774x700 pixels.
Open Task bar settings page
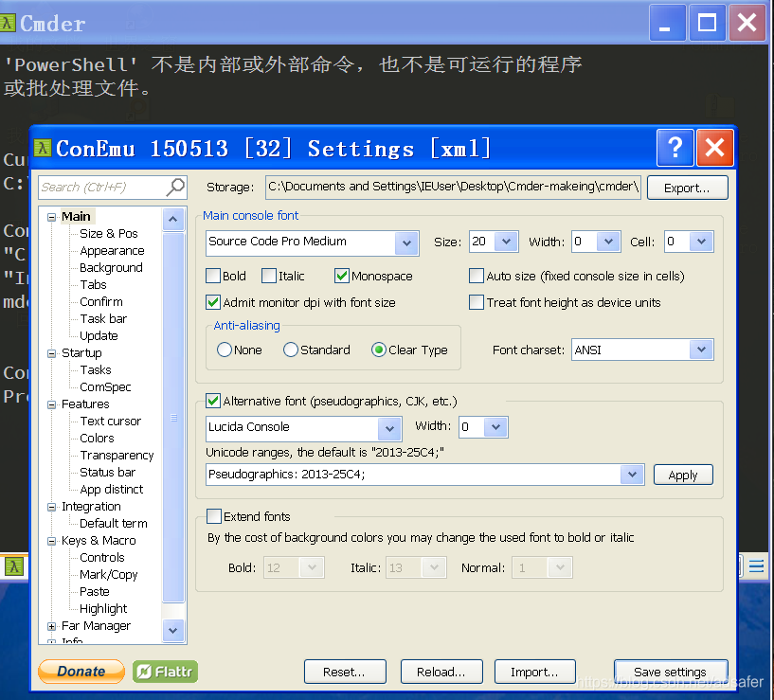point(103,319)
